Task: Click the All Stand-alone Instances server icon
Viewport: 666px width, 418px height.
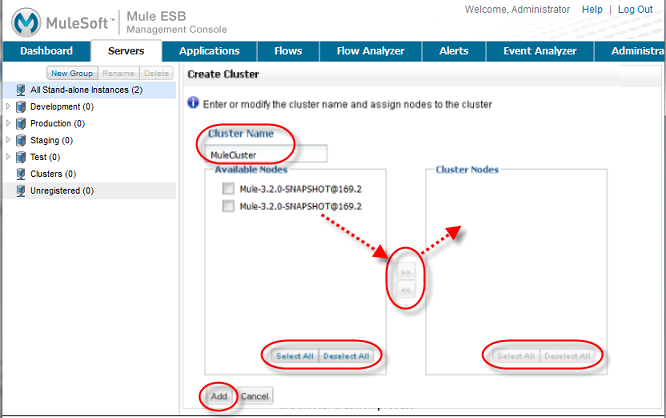Action: (x=21, y=90)
